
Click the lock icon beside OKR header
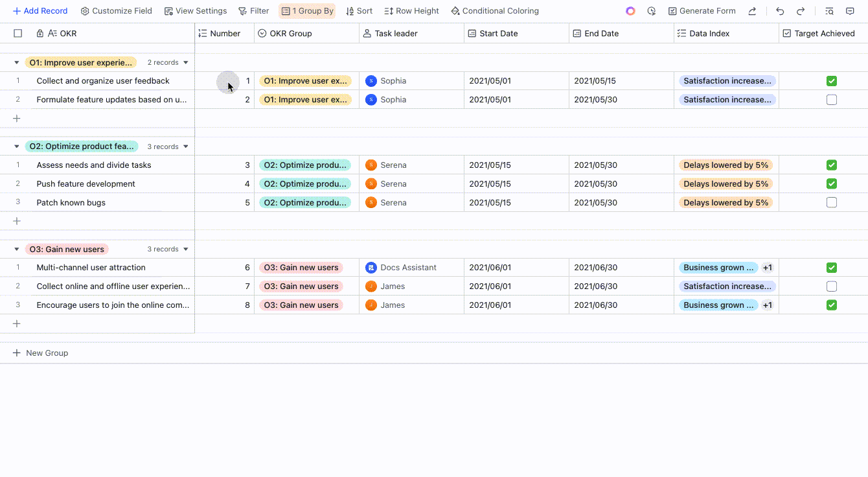coord(40,34)
